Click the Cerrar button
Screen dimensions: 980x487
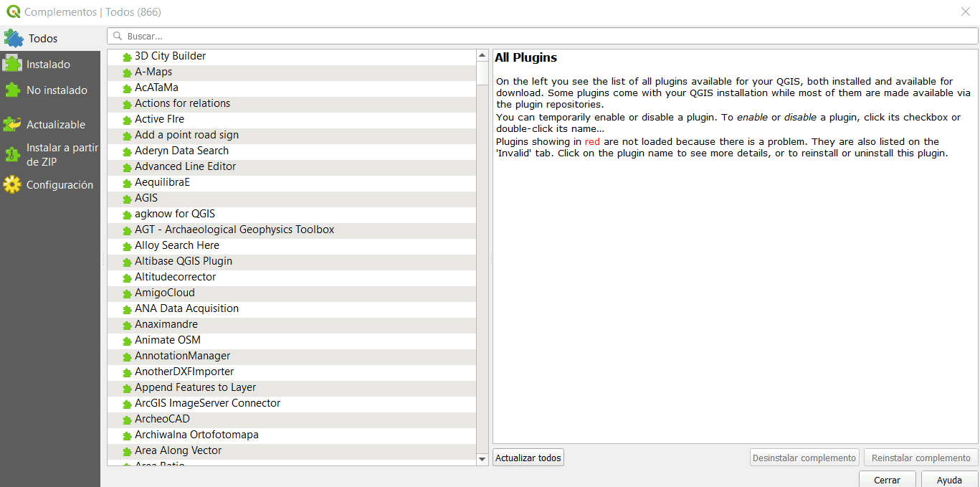(x=888, y=480)
